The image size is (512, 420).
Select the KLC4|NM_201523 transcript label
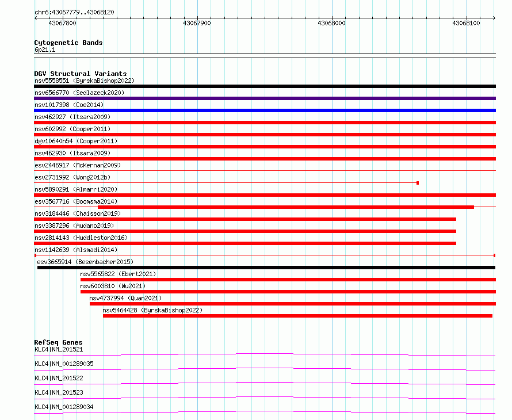coord(59,392)
